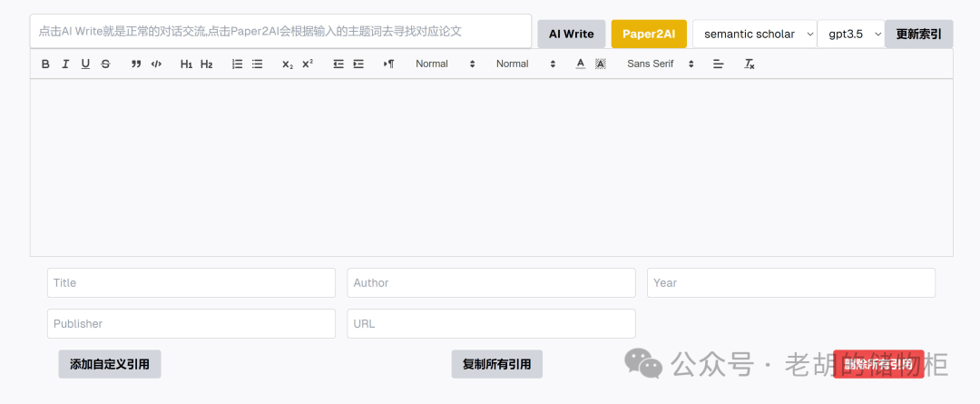Toggle right-to-left text direction
The height and width of the screenshot is (404, 980).
click(x=388, y=64)
